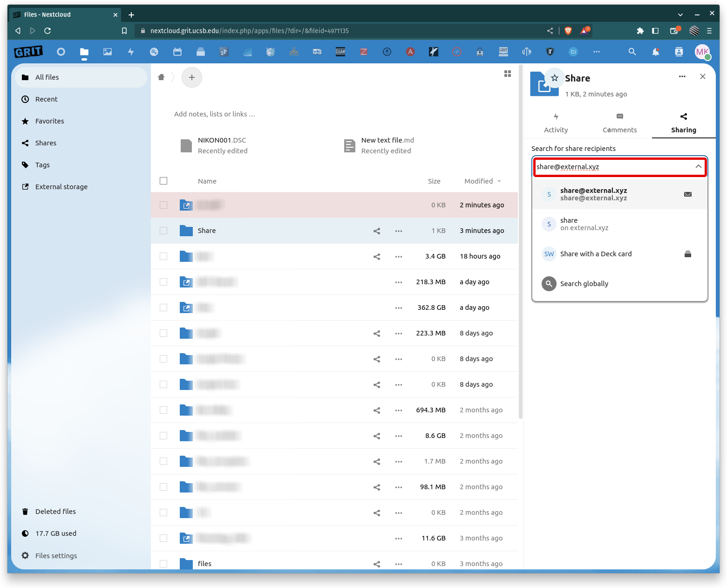Switch to the Comments tab
The image size is (727, 588).
click(x=619, y=123)
